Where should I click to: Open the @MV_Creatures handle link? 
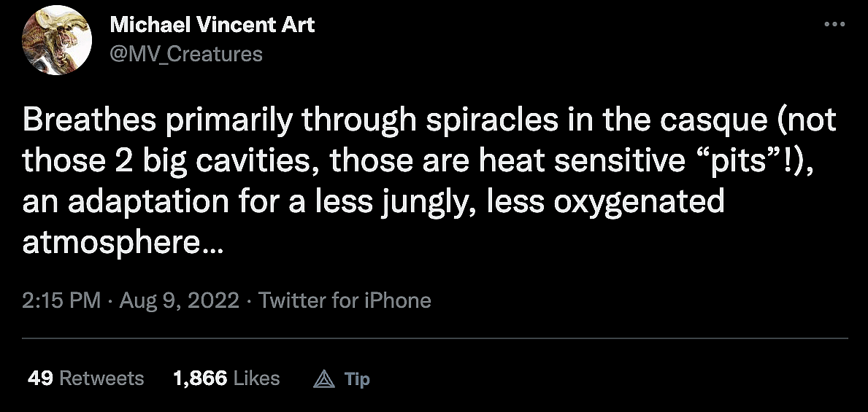(185, 54)
